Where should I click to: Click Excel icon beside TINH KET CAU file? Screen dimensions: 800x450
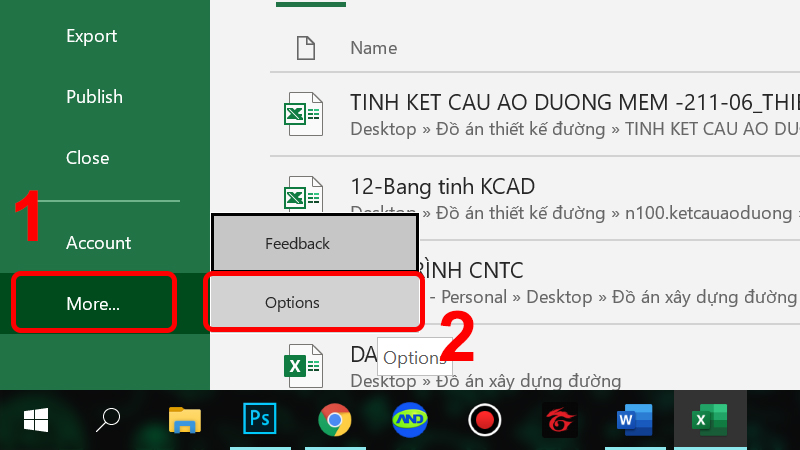303,114
